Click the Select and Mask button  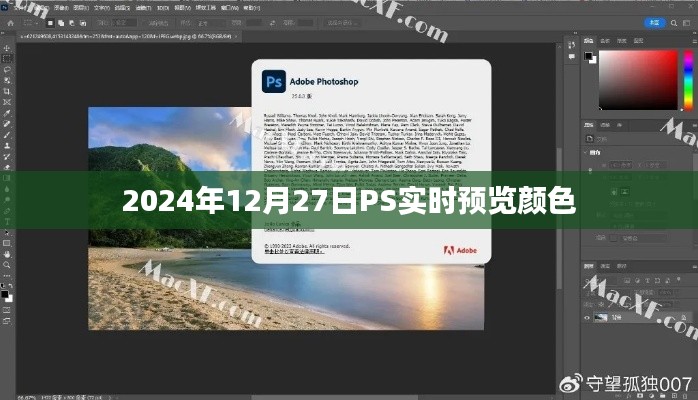pos(342,23)
